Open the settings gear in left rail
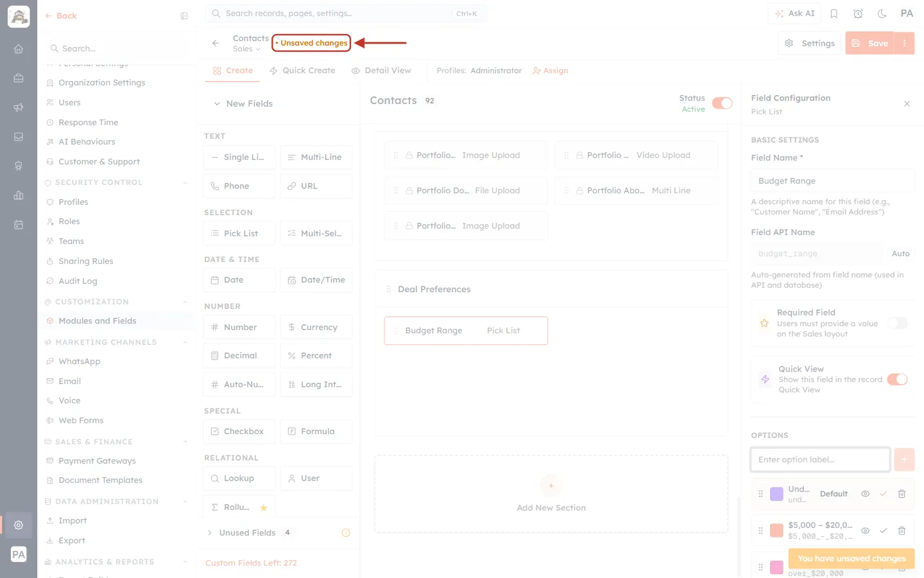Viewport: 924px width, 578px height. [x=19, y=525]
